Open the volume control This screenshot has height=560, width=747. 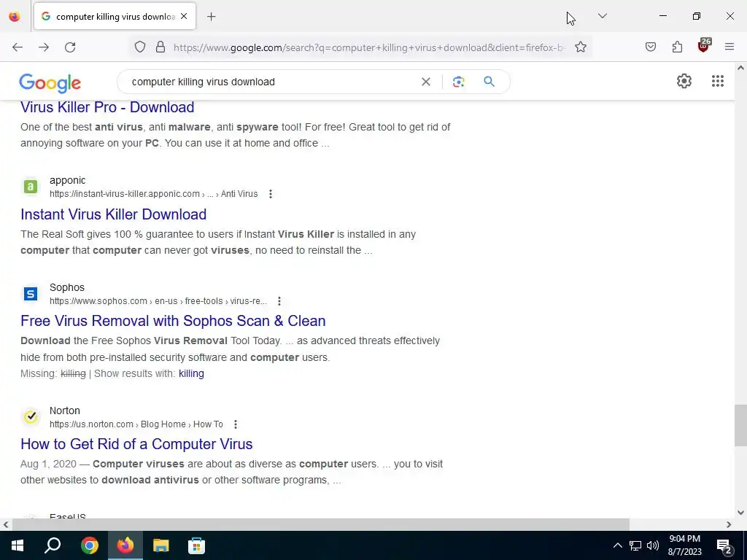coord(653,545)
